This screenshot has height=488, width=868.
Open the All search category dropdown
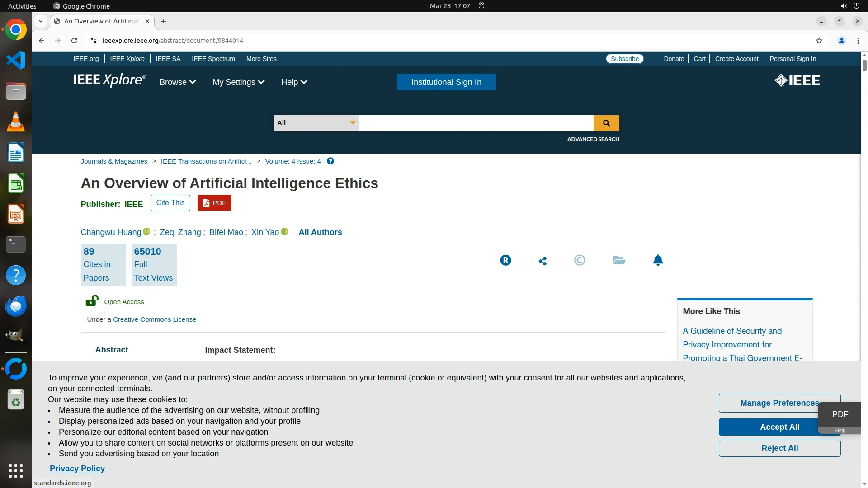(316, 123)
